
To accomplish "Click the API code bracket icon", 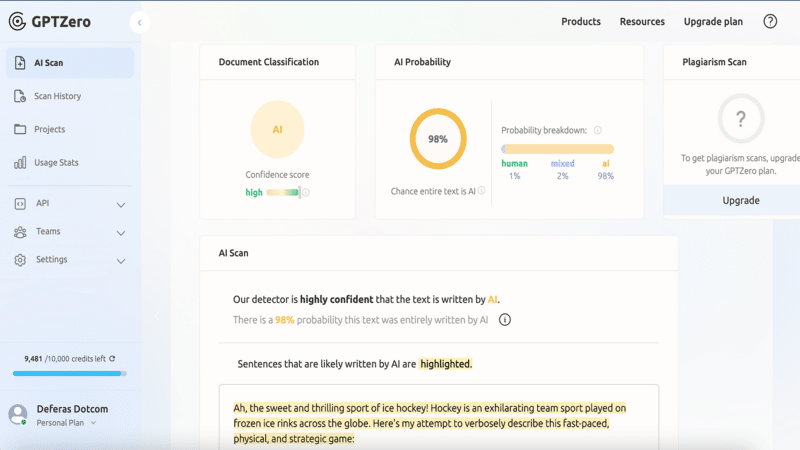I will point(20,204).
